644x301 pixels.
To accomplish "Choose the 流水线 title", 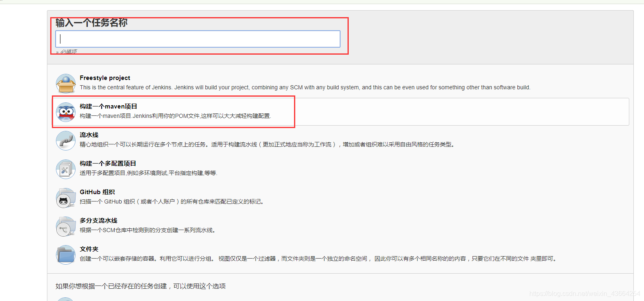I will 89,135.
